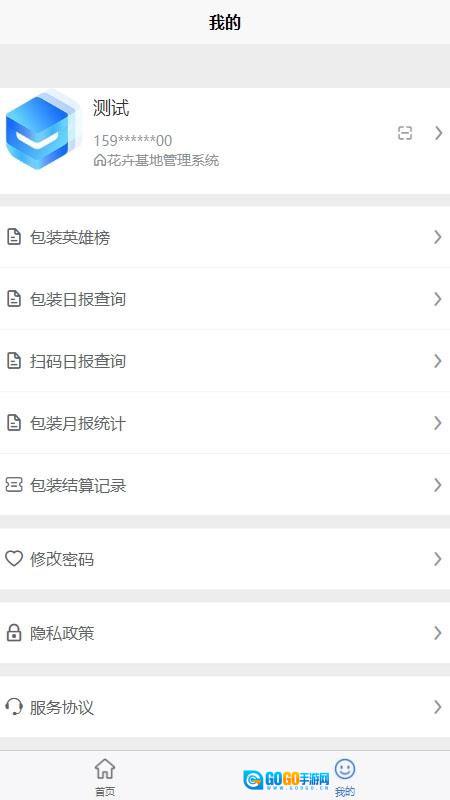The image size is (450, 800).
Task: Click headset icon beside 服务协议
Action: (x=14, y=707)
